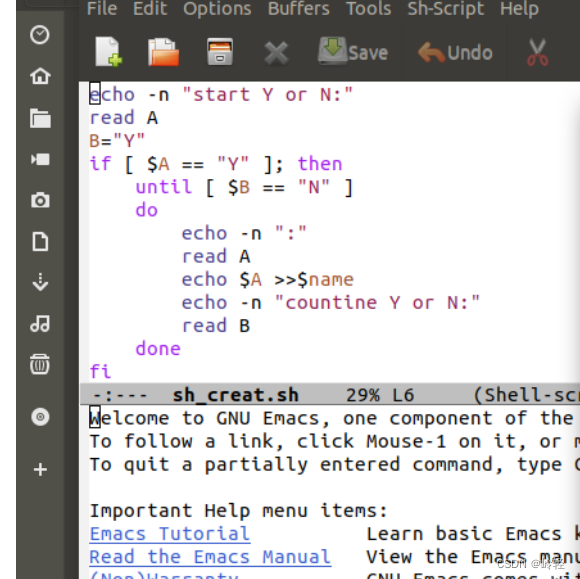This screenshot has width=580, height=579.
Task: Click the "countine Y or N:" string
Action: [377, 303]
